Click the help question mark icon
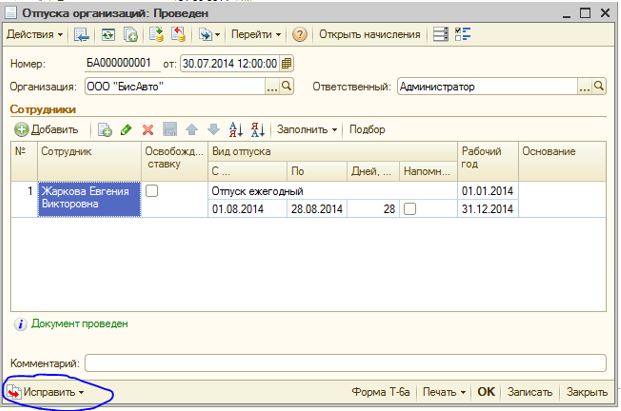 (299, 35)
